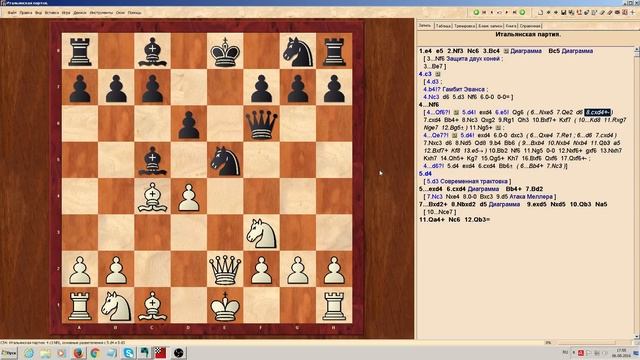This screenshot has width=640, height=360.
Task: Click variation text 'Защита двух коней'
Action: pos(473,59)
